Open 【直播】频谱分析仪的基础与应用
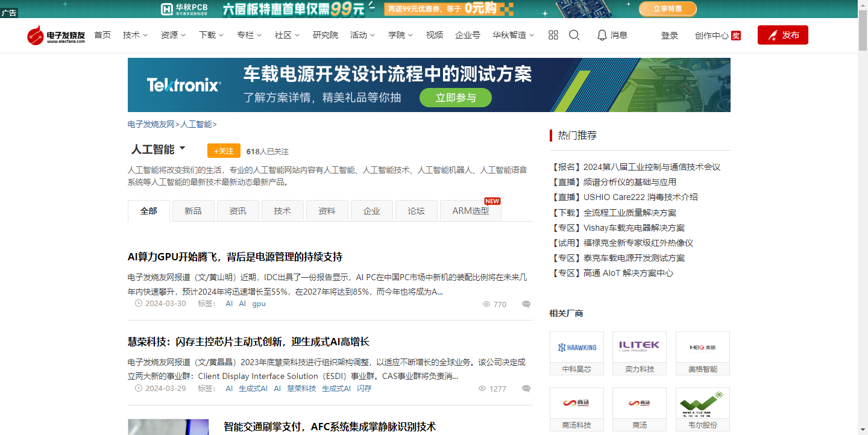This screenshot has height=435, width=868. pyautogui.click(x=613, y=182)
